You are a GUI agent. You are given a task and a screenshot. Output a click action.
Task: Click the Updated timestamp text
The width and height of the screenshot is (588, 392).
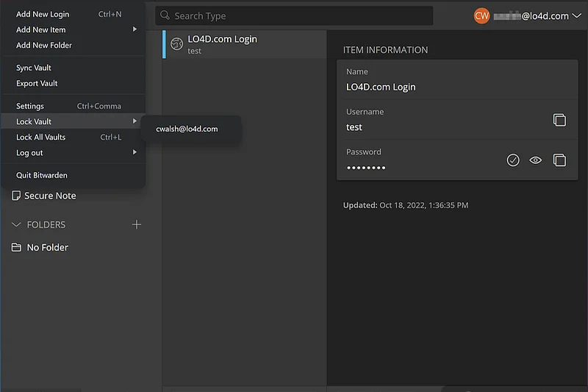[x=406, y=205]
